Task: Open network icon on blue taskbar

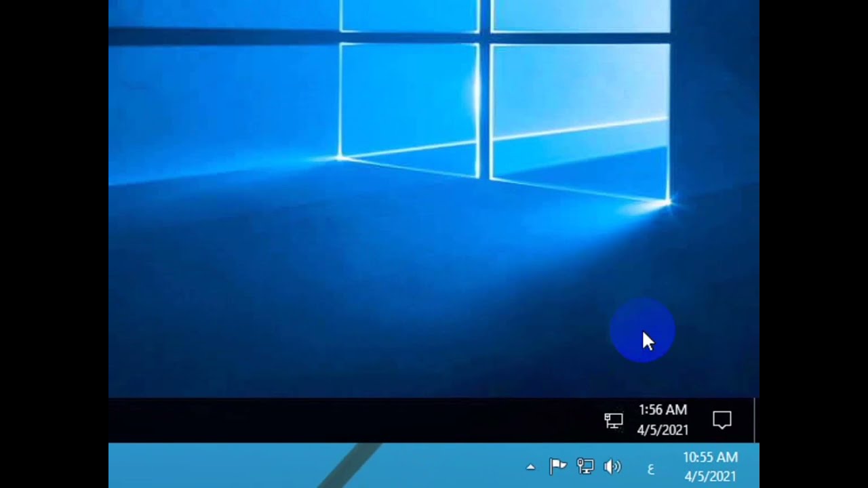Action: coord(585,466)
